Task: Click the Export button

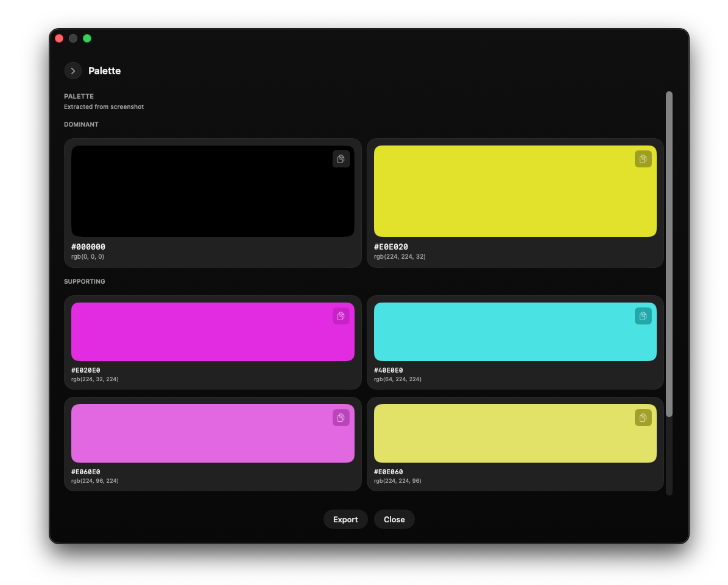Action: click(345, 519)
